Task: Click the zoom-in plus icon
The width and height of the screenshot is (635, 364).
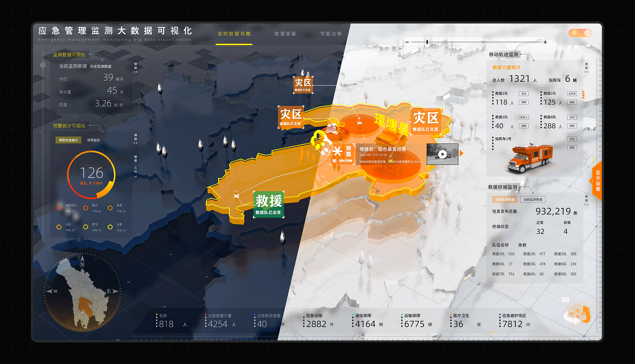Action: (545, 42)
